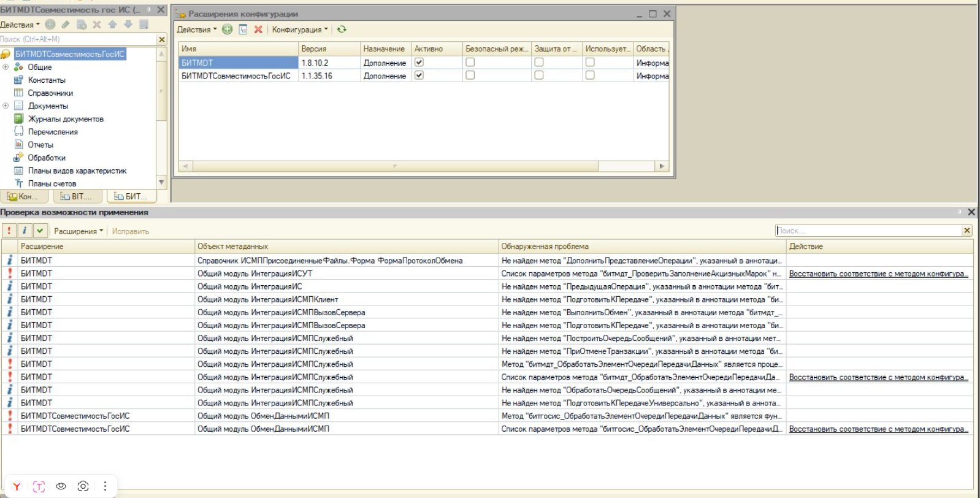This screenshot has height=498, width=980.
Task: Switch to the Кон... bottom tab
Action: point(23,196)
